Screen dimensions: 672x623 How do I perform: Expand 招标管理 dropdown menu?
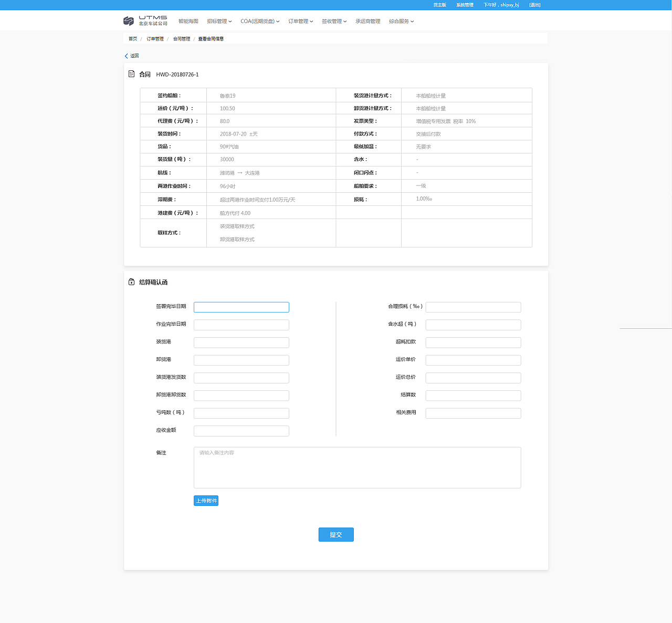(219, 22)
